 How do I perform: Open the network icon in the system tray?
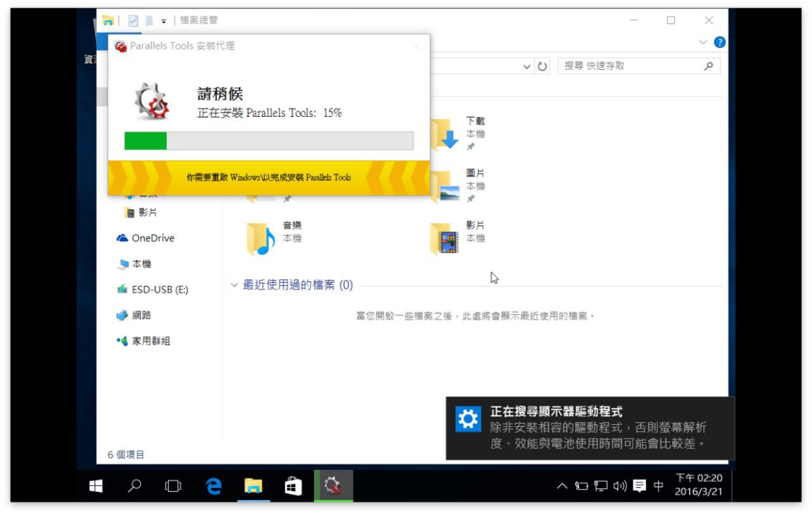(x=601, y=486)
